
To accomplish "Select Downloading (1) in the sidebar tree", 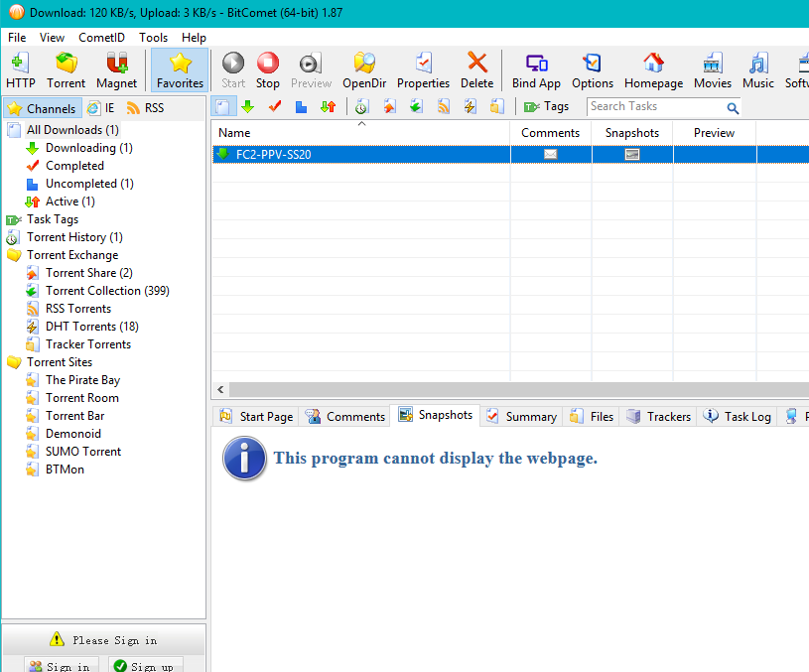I will (x=89, y=148).
